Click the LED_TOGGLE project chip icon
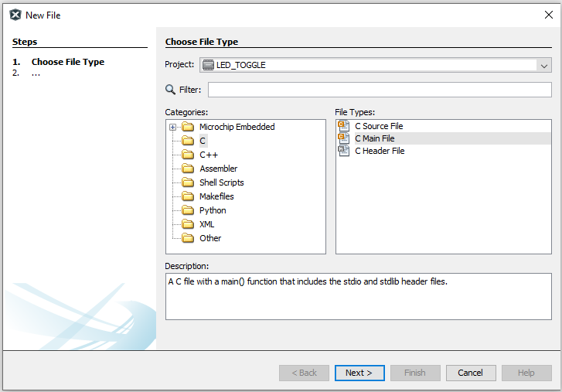This screenshot has width=562, height=392. point(208,65)
